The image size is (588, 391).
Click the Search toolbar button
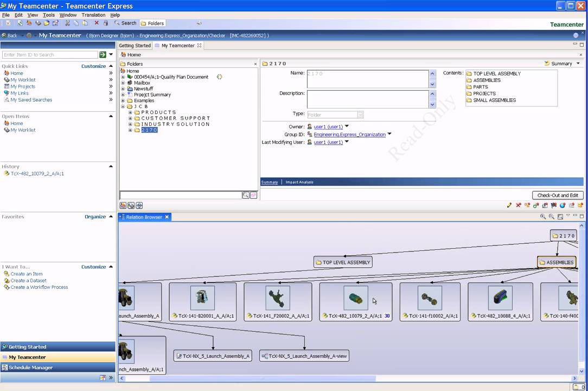125,23
